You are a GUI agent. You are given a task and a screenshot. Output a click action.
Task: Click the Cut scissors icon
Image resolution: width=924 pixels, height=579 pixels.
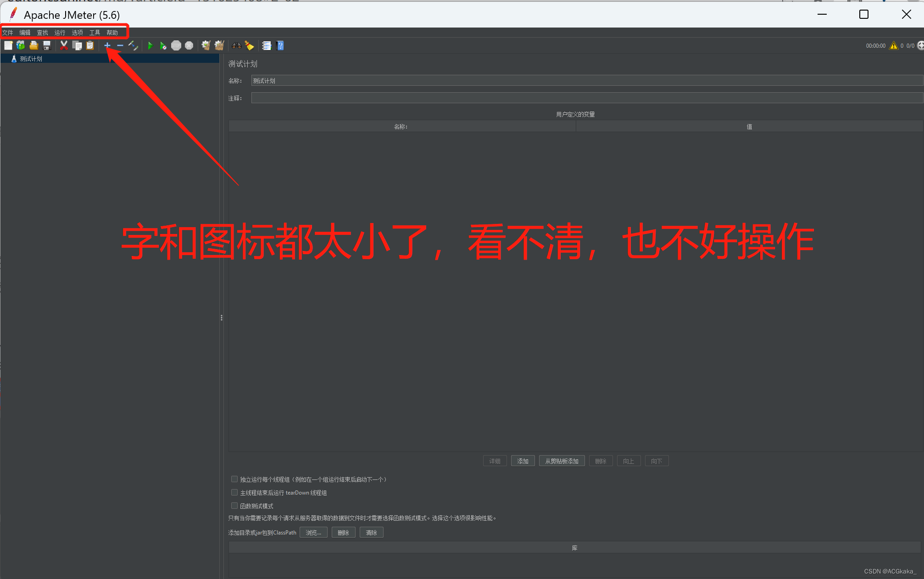coord(64,45)
